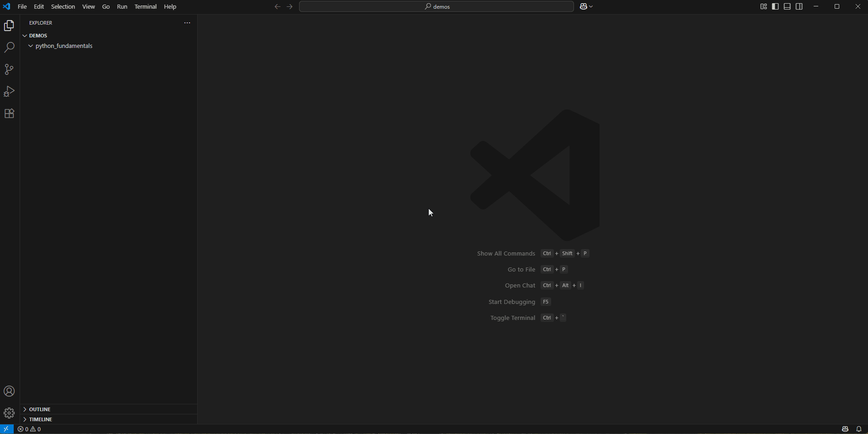This screenshot has height=434, width=868.
Task: Open the Run and Debug view
Action: coord(9,91)
